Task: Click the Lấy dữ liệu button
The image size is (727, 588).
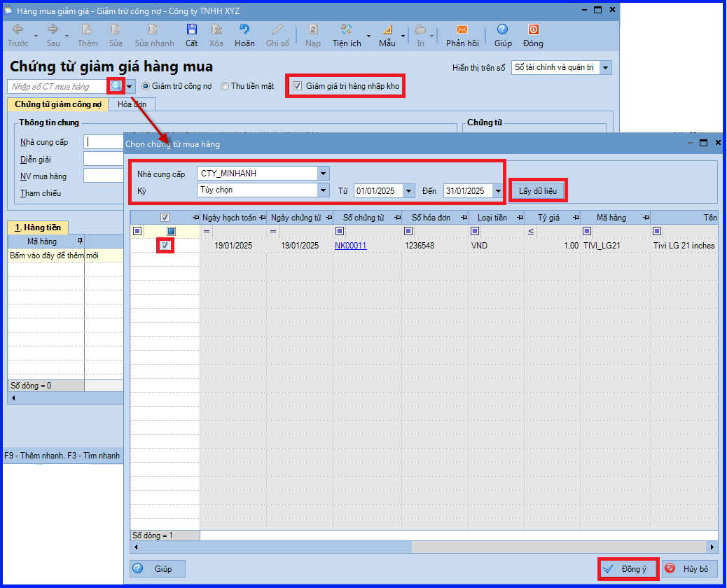Action: tap(537, 190)
